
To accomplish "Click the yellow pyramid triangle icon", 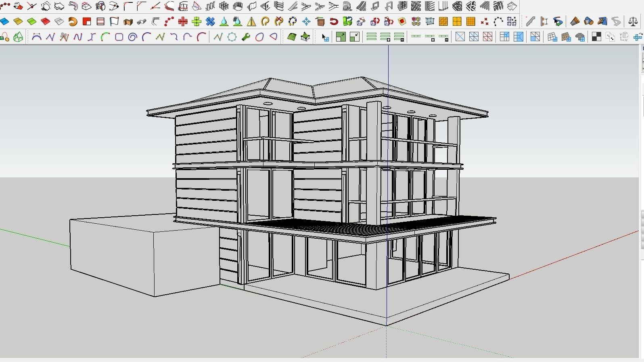I will 251,21.
